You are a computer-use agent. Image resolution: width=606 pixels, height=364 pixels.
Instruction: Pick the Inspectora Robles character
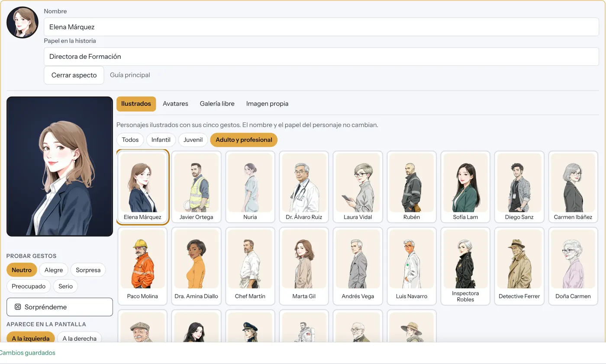[465, 266]
